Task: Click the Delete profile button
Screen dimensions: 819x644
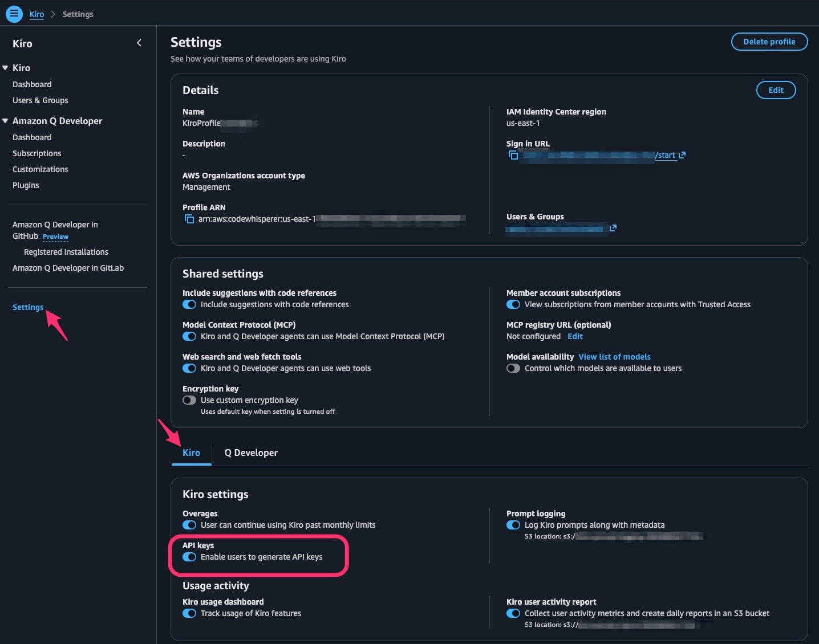Action: (769, 42)
